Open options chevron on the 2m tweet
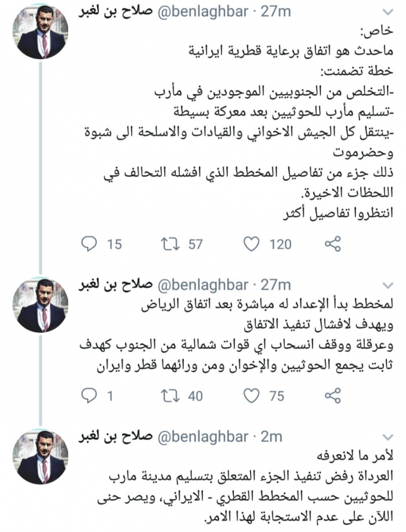This screenshot has height=532, width=406. tap(389, 436)
